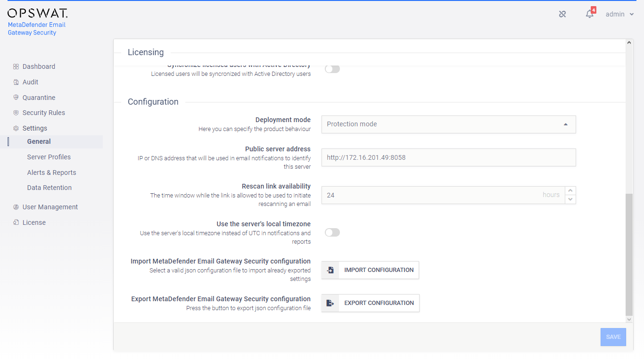The image size is (644, 362).
Task: Click the import arrow icon
Action: point(330,270)
